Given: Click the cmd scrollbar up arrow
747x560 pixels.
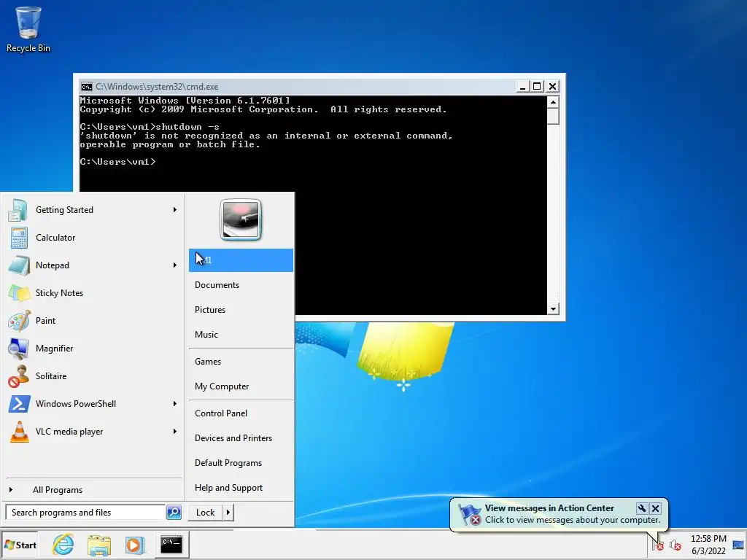Looking at the screenshot, I should (x=553, y=102).
